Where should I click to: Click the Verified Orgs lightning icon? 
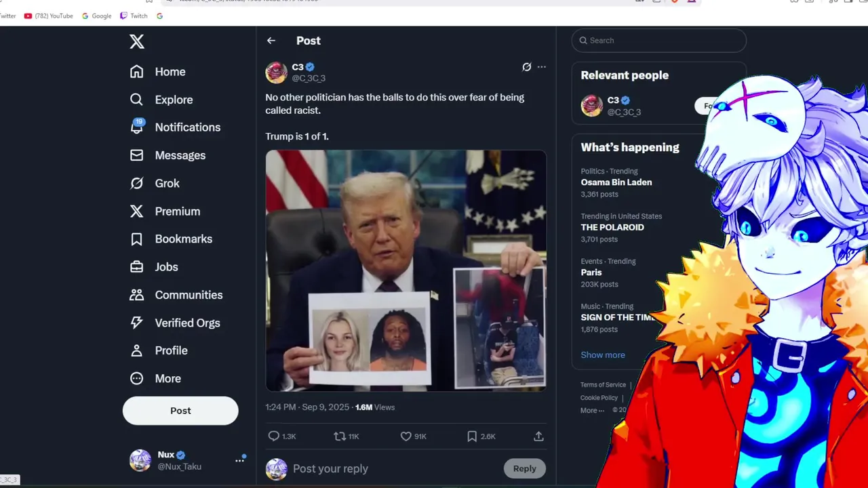point(137,323)
